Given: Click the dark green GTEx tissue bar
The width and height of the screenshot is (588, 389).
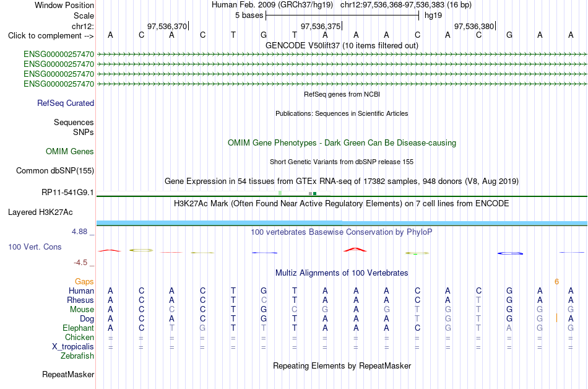Looking at the screenshot, I should pos(314,193).
